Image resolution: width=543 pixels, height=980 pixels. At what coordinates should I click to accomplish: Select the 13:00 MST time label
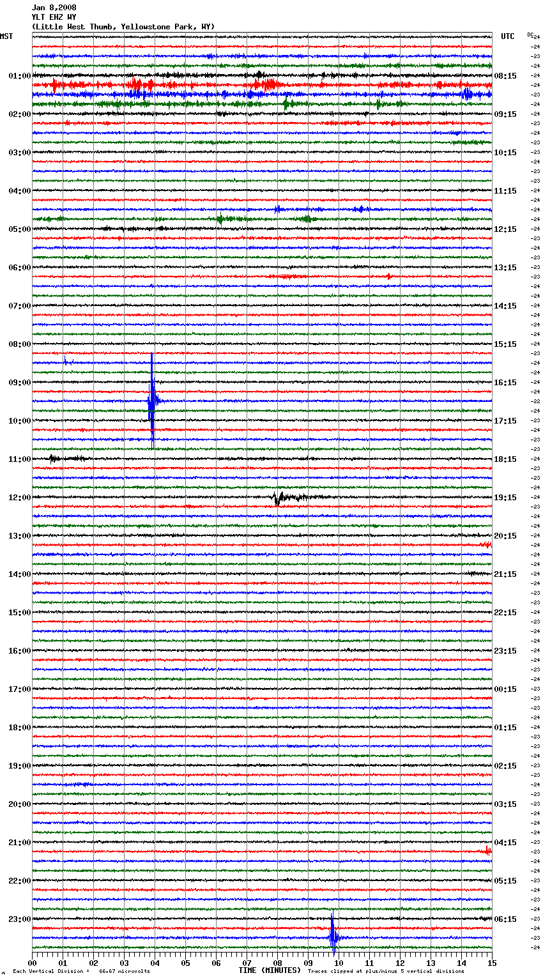pos(20,536)
